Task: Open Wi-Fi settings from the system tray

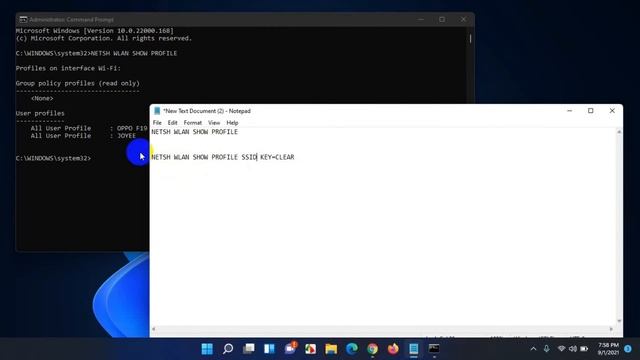Action: pos(561,349)
